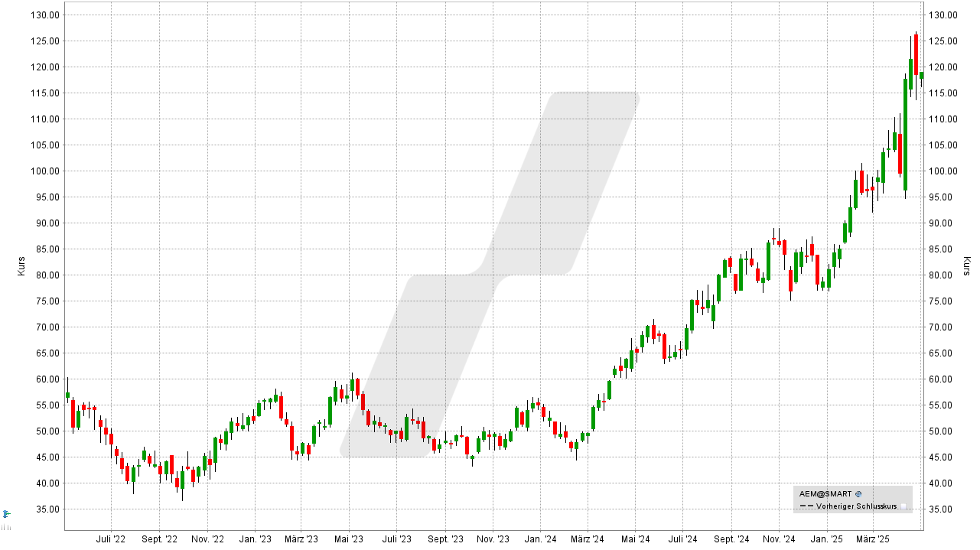This screenshot has width=980, height=550.
Task: Click the Nov. '24 date label
Action: tap(779, 539)
